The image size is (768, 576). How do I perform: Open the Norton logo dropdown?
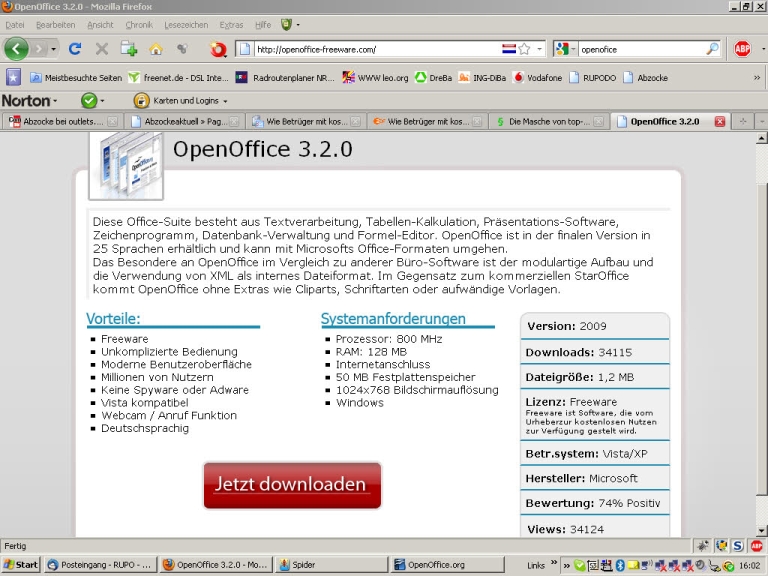[x=30, y=100]
